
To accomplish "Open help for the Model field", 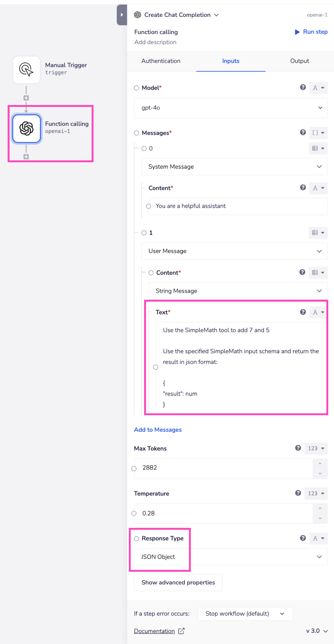I will (303, 87).
